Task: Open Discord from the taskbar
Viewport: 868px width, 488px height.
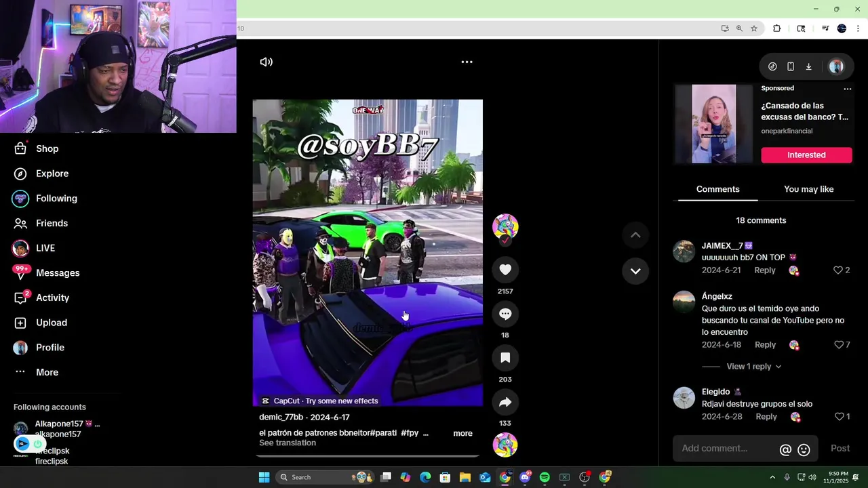Action: (525, 477)
